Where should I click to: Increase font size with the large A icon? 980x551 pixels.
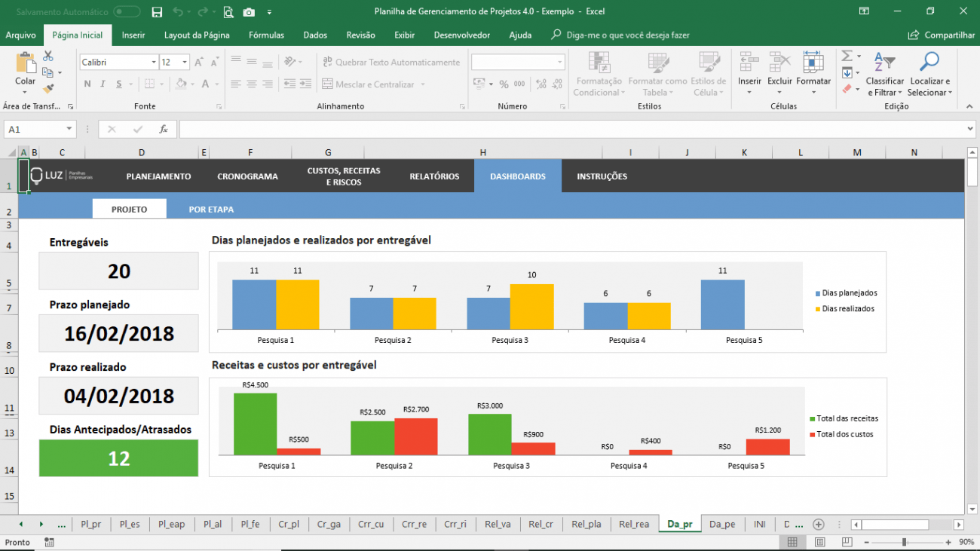(x=198, y=63)
